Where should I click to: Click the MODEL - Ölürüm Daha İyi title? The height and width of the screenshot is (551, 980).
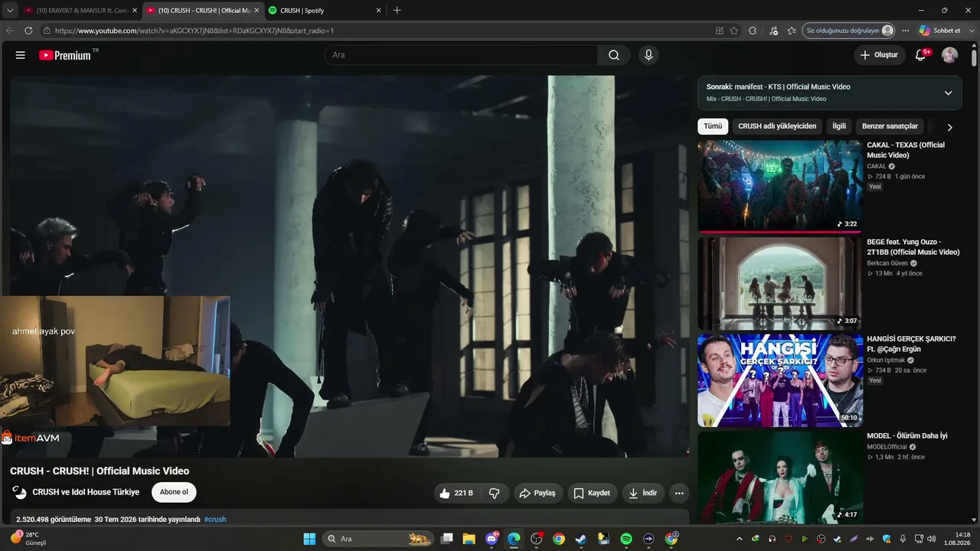coord(907,436)
